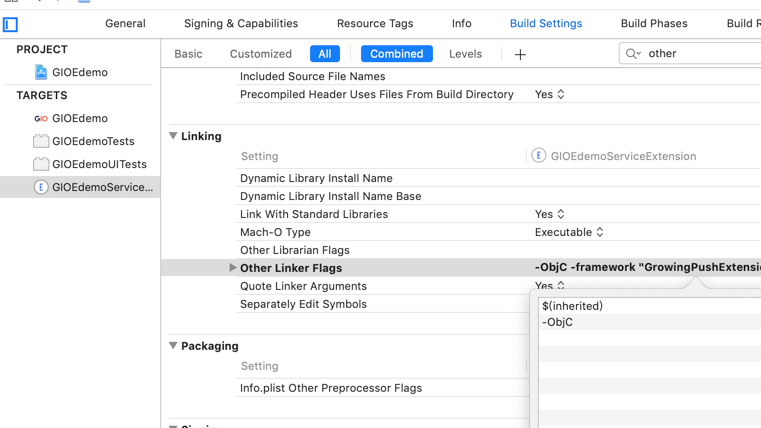Viewport: 761px width, 428px height.
Task: Select the All settings filter
Action: click(325, 54)
